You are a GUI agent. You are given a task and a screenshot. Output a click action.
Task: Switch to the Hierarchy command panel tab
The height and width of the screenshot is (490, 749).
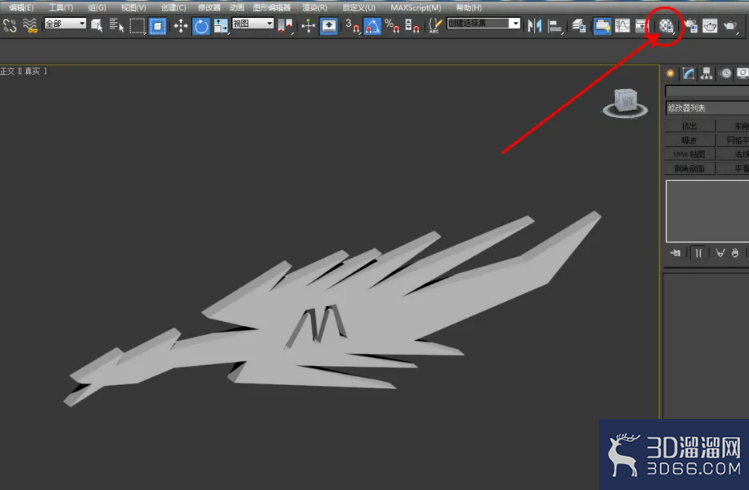click(x=706, y=73)
